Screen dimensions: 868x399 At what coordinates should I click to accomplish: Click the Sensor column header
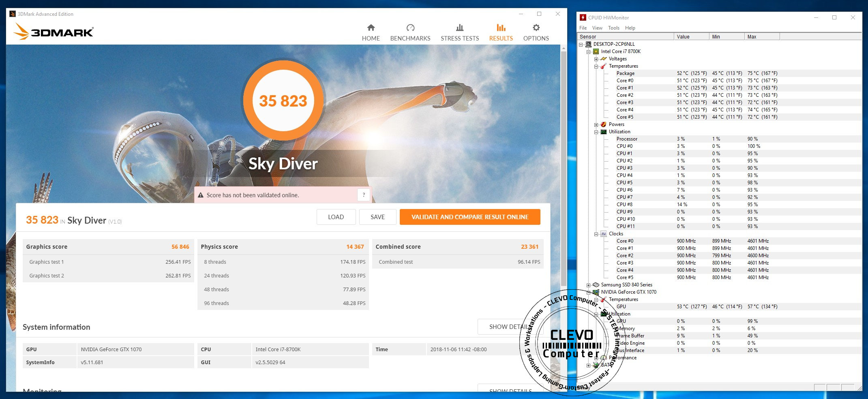click(626, 36)
